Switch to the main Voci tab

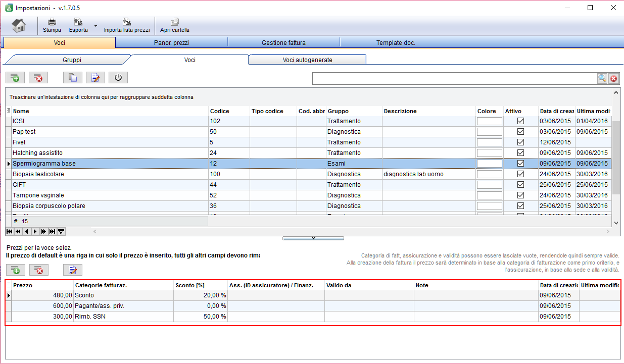click(x=60, y=43)
